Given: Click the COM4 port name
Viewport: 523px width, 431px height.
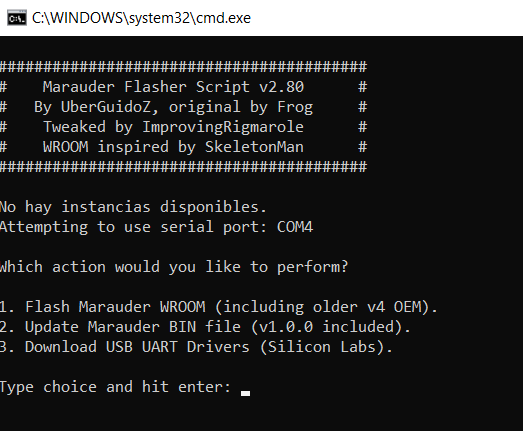Looking at the screenshot, I should click(295, 227).
